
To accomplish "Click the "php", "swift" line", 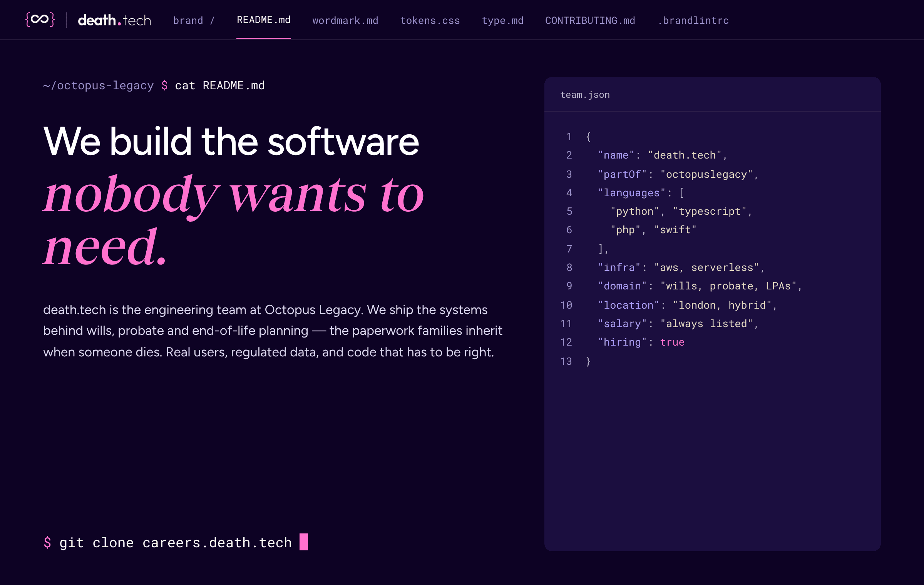I will point(653,230).
